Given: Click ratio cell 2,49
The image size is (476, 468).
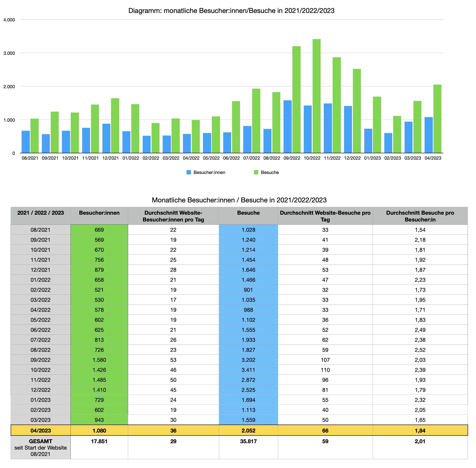Looking at the screenshot, I should (420, 330).
